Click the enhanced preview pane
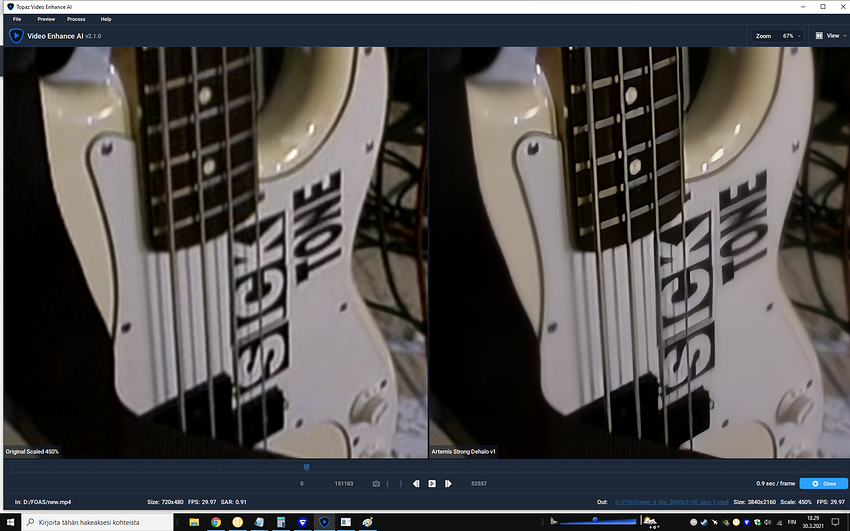The height and width of the screenshot is (531, 850). [640, 252]
